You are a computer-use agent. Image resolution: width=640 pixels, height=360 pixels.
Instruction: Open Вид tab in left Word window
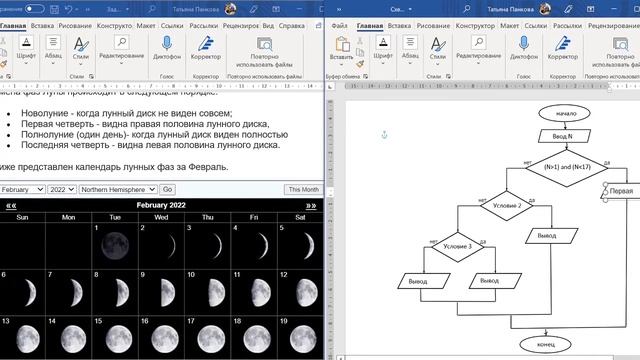(x=268, y=26)
